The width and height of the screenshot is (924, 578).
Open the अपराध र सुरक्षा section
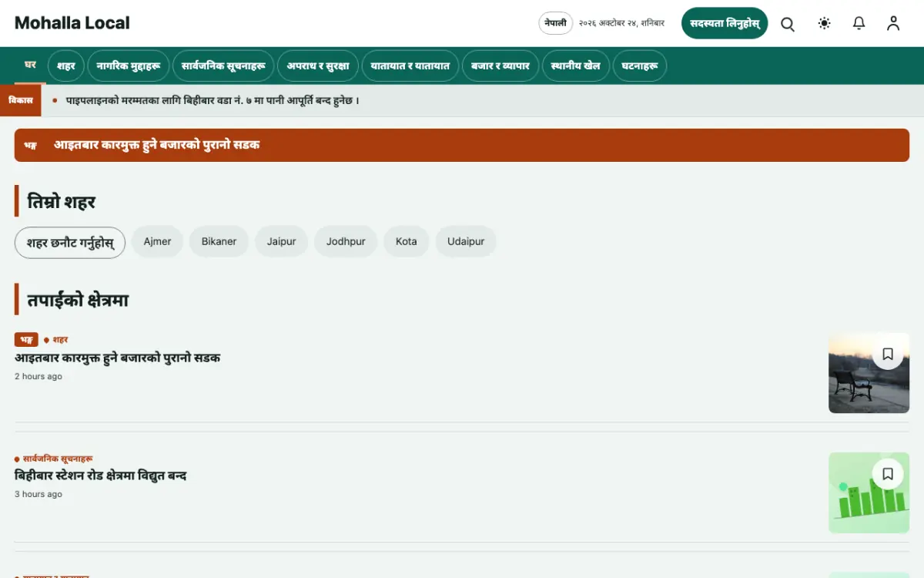point(318,66)
